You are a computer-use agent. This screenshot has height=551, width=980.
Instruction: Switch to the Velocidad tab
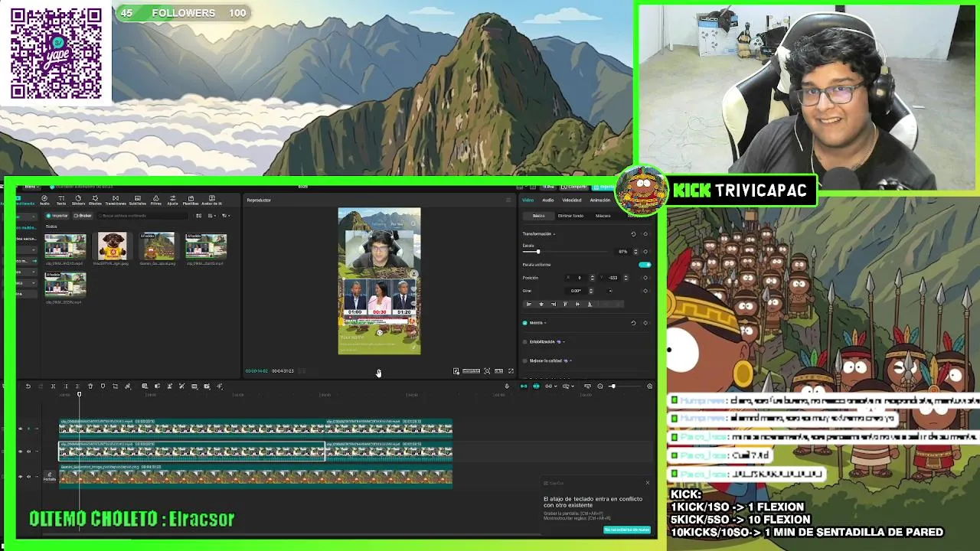pos(572,201)
